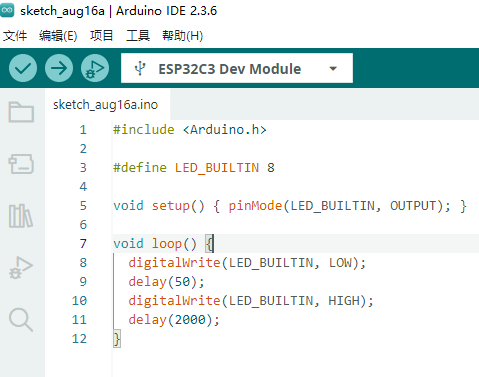Image resolution: width=479 pixels, height=377 pixels.
Task: Click OUTPUT in the pinMode call
Action: 413,206
